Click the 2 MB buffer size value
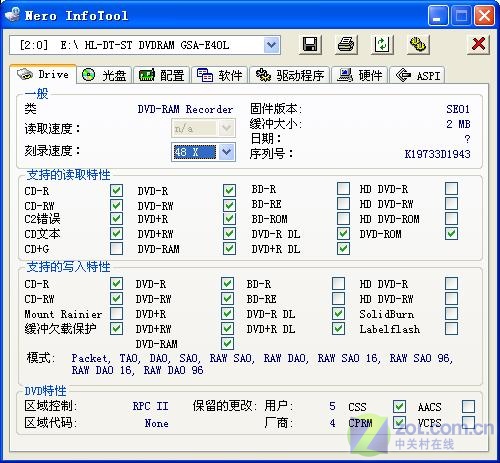Image resolution: width=500 pixels, height=463 pixels. tap(458, 124)
